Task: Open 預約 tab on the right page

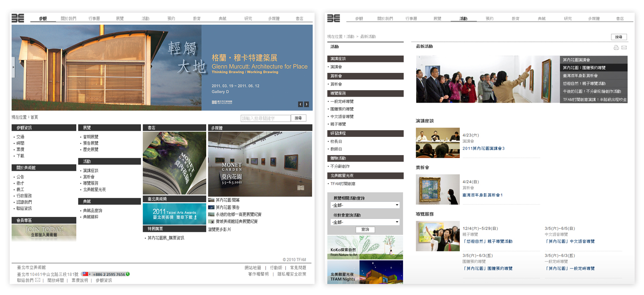Action: [489, 19]
